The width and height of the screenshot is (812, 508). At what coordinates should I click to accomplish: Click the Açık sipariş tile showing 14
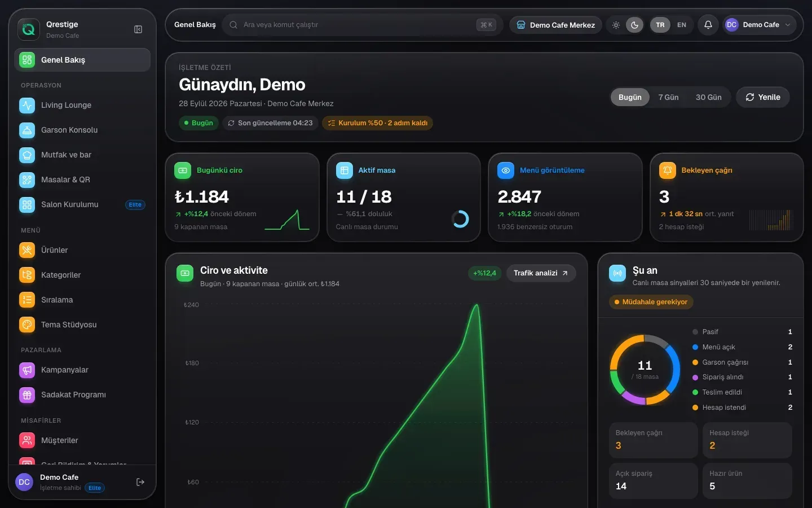click(x=654, y=481)
